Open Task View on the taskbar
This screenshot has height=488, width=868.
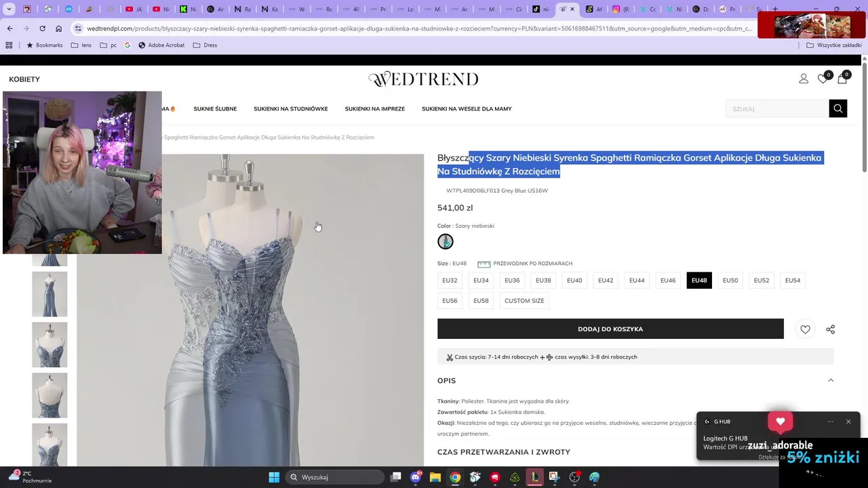point(396,477)
